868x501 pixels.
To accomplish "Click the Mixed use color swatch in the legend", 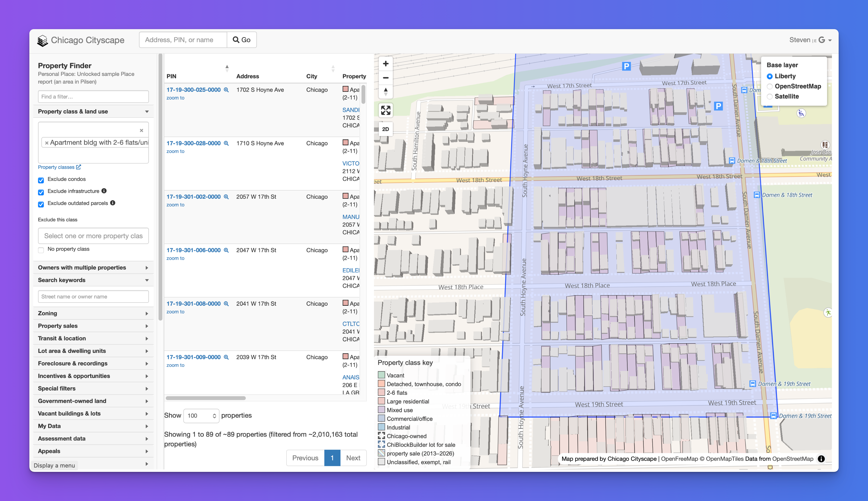I will 381,410.
